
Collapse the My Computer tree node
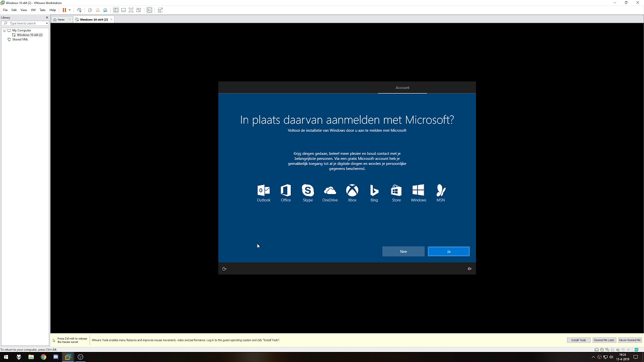click(4, 31)
